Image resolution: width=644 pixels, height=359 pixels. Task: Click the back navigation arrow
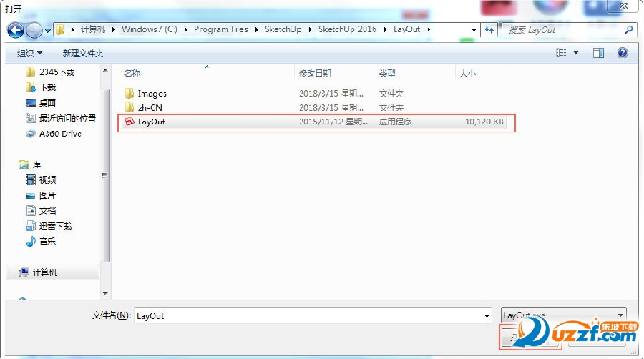(x=16, y=30)
